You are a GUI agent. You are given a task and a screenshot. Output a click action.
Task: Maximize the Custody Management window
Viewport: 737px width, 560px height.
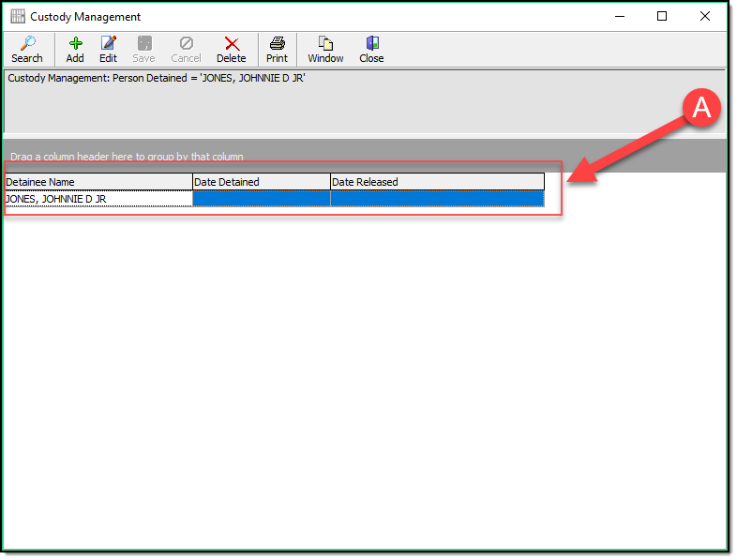(662, 17)
